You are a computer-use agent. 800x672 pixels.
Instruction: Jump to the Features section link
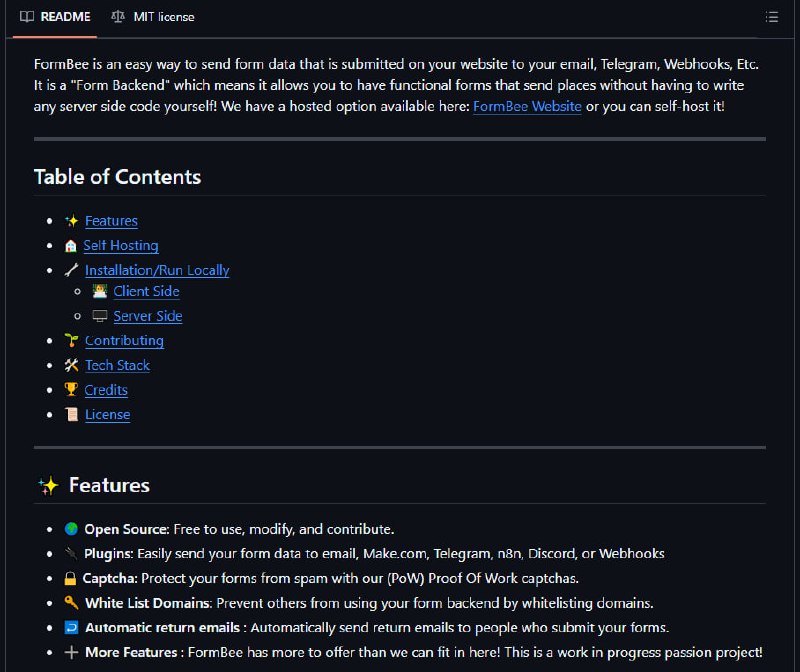pos(111,221)
